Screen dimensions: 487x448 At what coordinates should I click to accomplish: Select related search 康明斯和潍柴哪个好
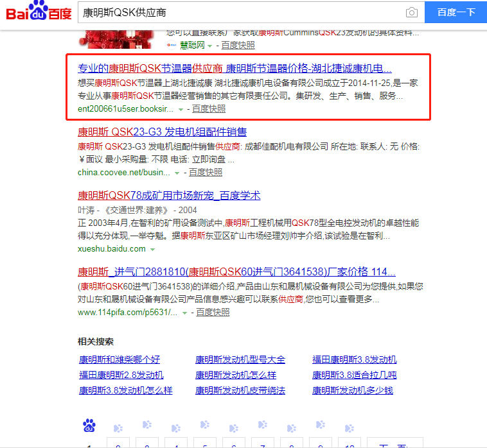(x=120, y=359)
